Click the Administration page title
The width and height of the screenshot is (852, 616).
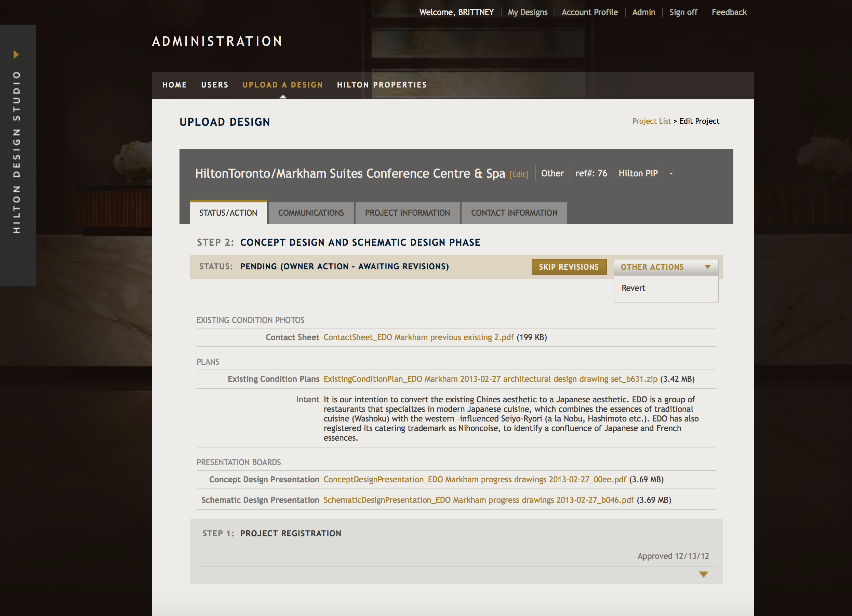click(x=217, y=41)
